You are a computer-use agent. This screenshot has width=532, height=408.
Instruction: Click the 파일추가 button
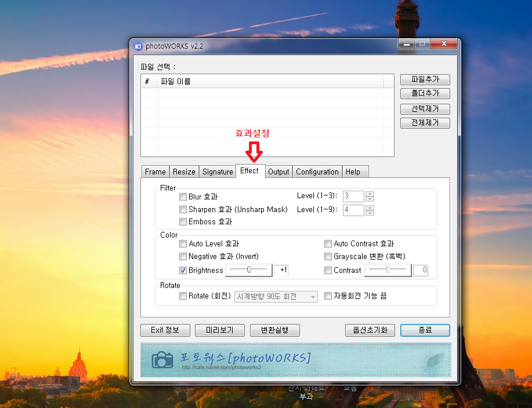(x=425, y=79)
